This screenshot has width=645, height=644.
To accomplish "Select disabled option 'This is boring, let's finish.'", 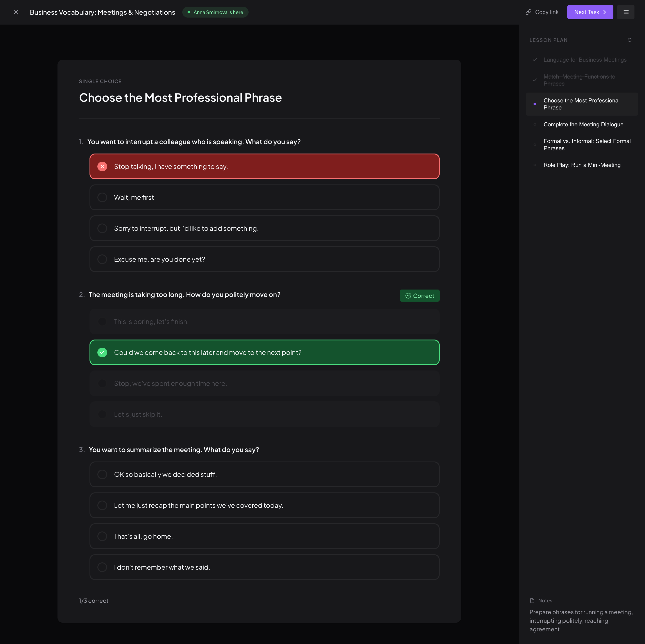I will pyautogui.click(x=264, y=322).
